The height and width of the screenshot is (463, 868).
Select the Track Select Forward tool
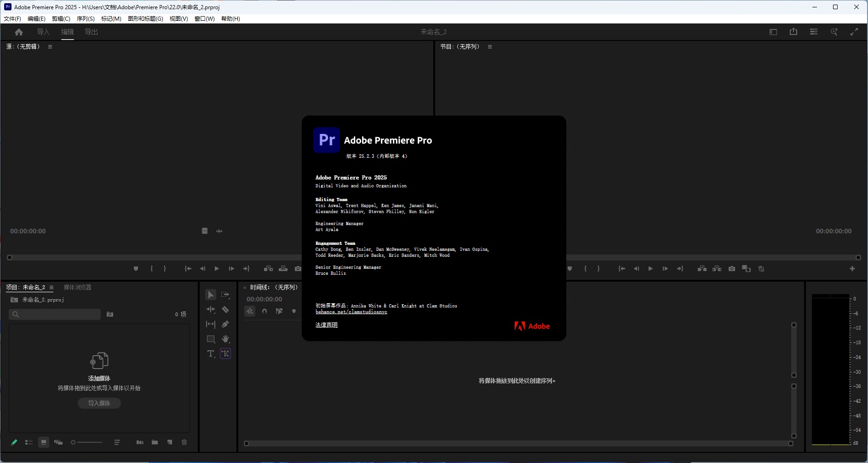(225, 295)
